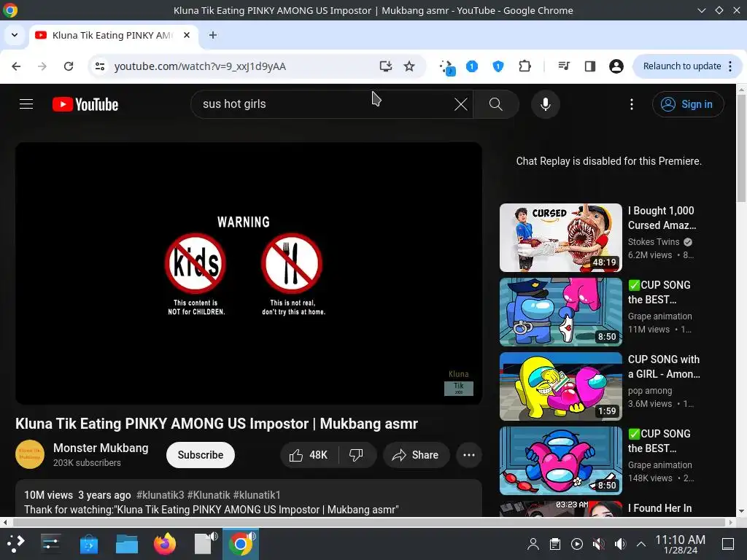Open the extension with blue music note

pyautogui.click(x=447, y=67)
